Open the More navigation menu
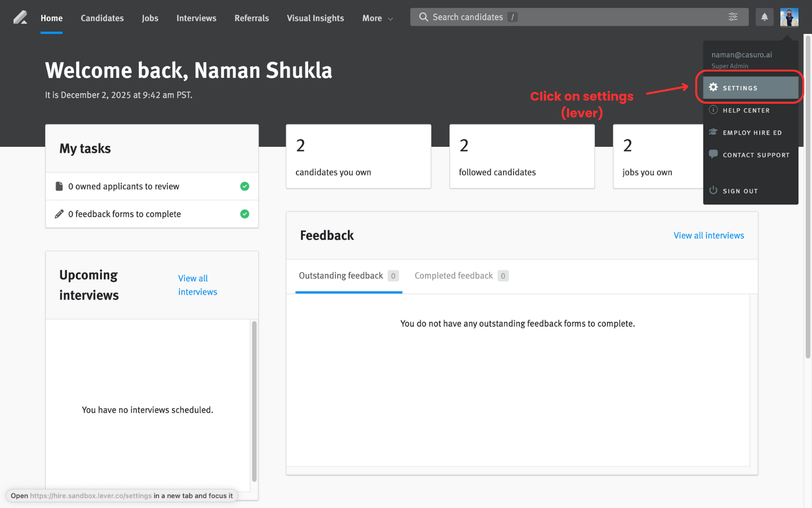 coord(378,18)
